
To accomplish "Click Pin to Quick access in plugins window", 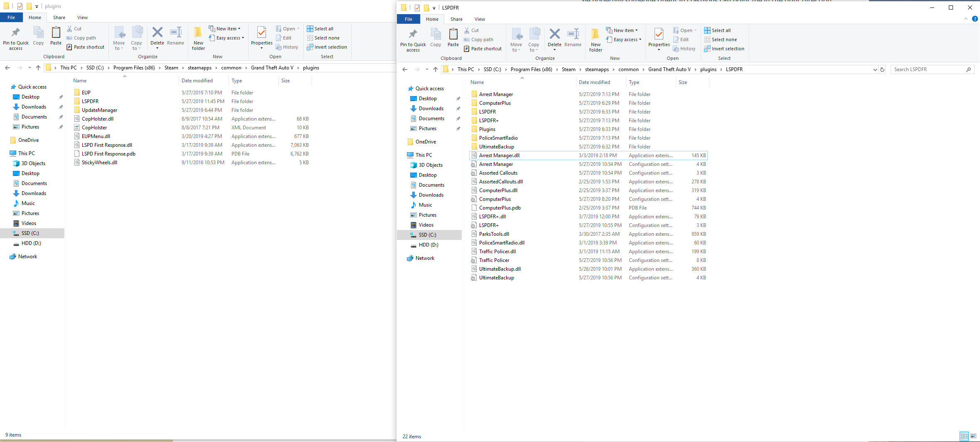I will 16,39.
